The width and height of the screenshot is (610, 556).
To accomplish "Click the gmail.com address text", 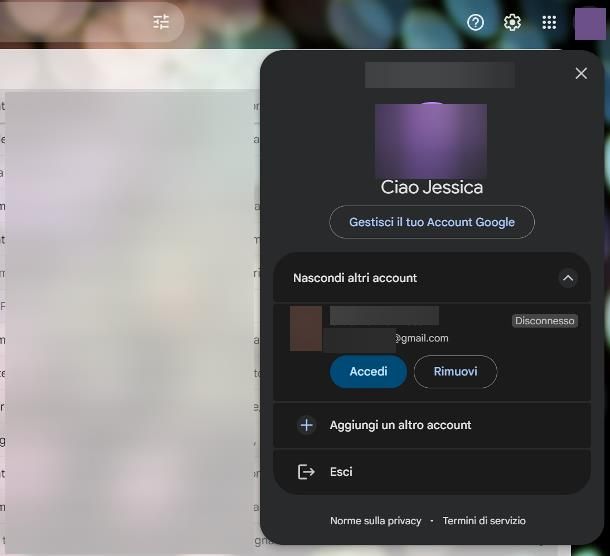I will [x=422, y=338].
